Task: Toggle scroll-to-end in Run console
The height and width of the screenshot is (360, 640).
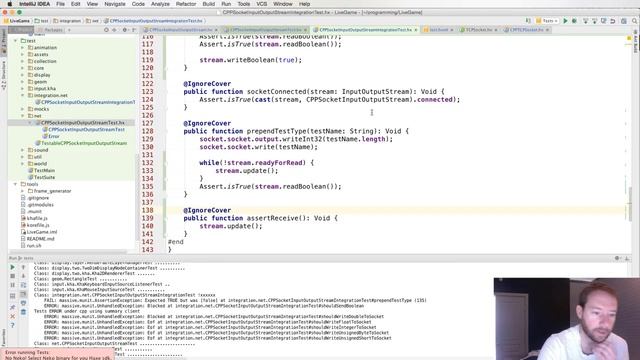Action: pyautogui.click(x=23, y=294)
